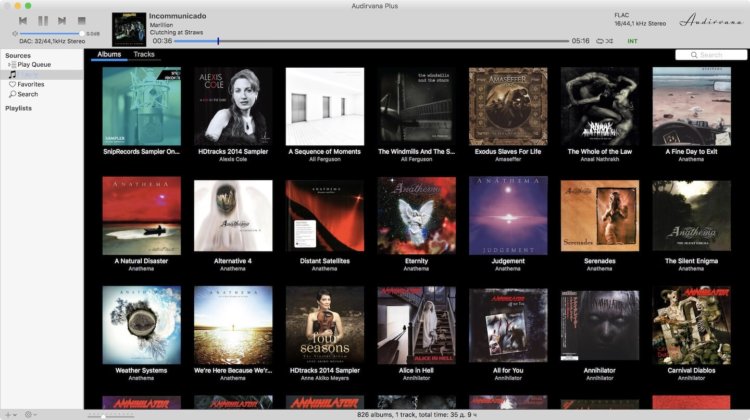Open The Windmills And The S... cover
The image size is (750, 420).
(416, 106)
